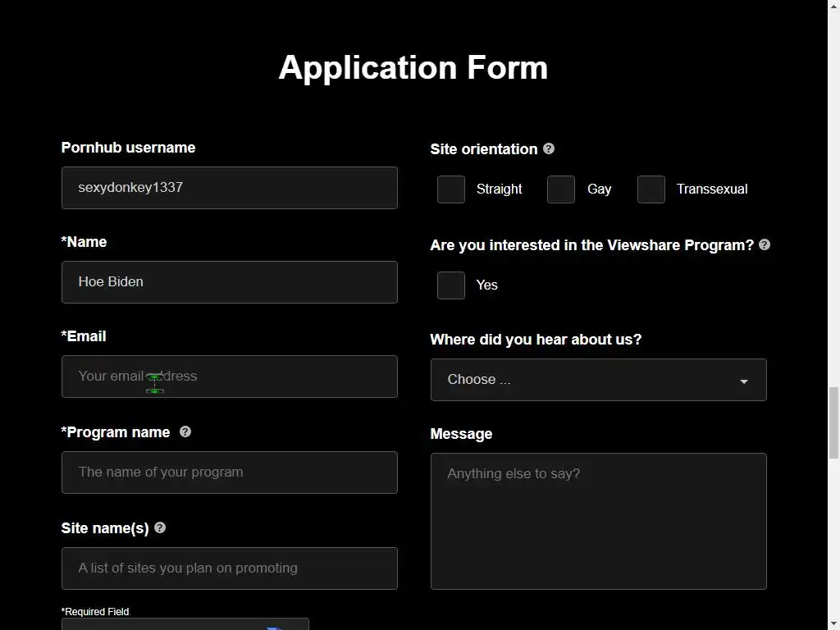Viewport: 840px width, 630px height.
Task: Enable the Transsexual orientation checkbox
Action: 651,189
